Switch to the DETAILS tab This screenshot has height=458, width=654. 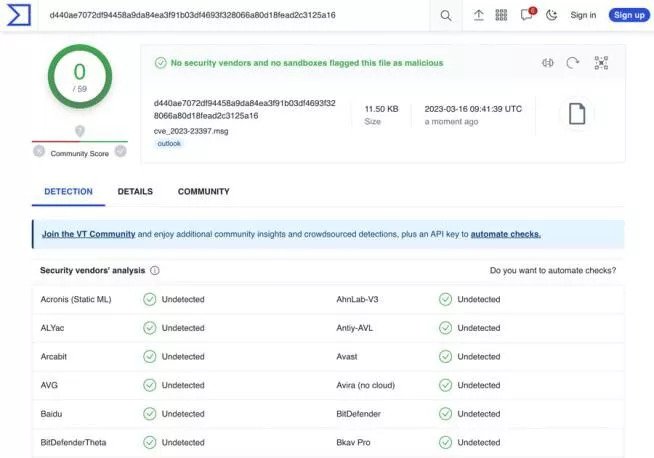(x=135, y=191)
